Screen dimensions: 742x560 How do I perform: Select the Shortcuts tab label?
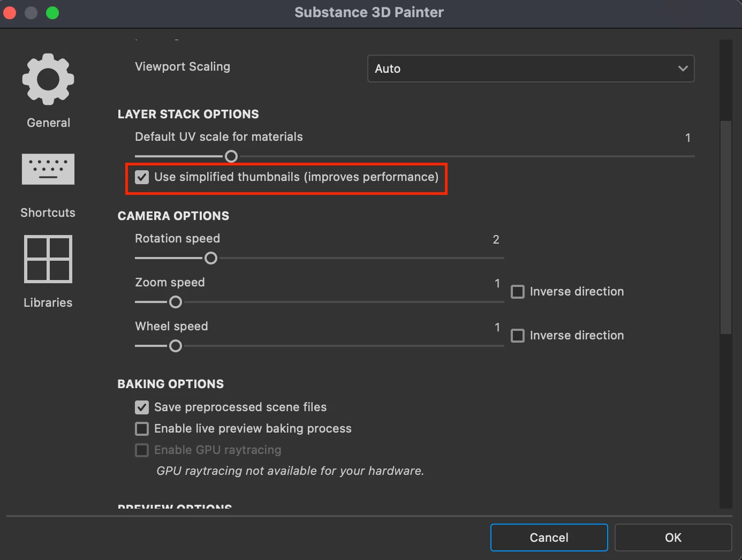pos(48,213)
